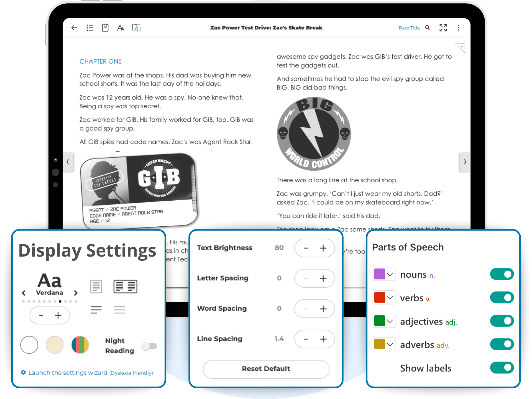
Task: Open adjectives green color dropdown
Action: 384,321
